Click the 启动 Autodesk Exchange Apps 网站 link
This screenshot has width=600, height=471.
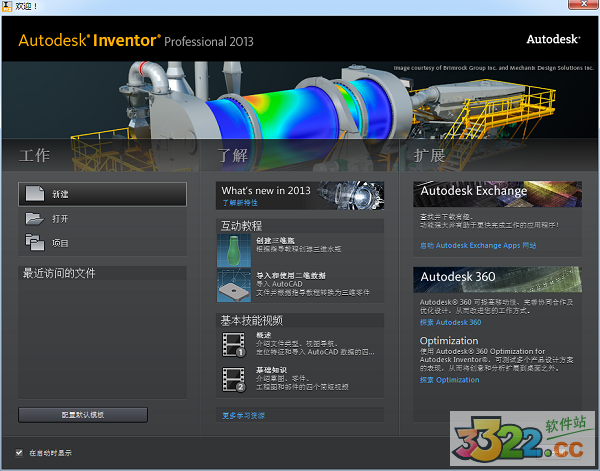tap(478, 245)
